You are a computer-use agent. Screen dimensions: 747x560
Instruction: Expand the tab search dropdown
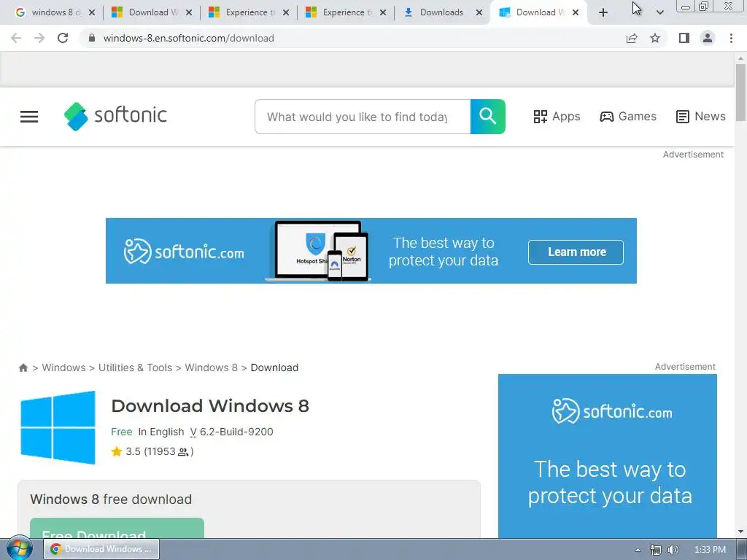[x=659, y=12]
